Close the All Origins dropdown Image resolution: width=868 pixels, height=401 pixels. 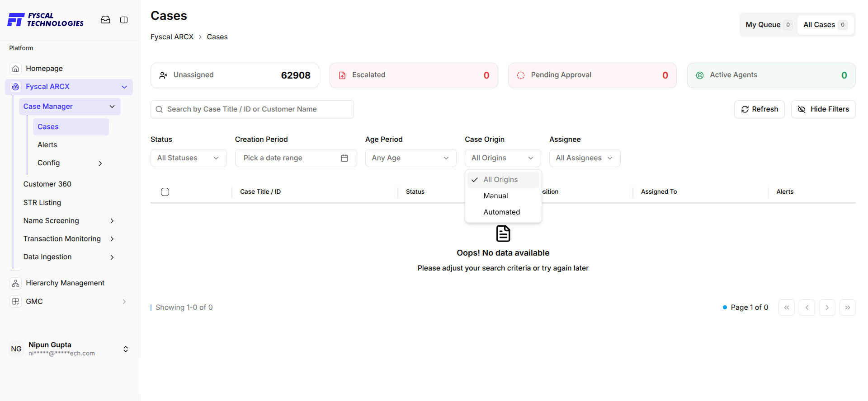coord(503,158)
